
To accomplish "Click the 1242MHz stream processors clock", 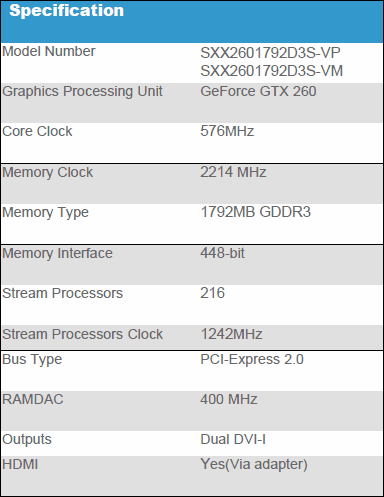I will click(231, 334).
